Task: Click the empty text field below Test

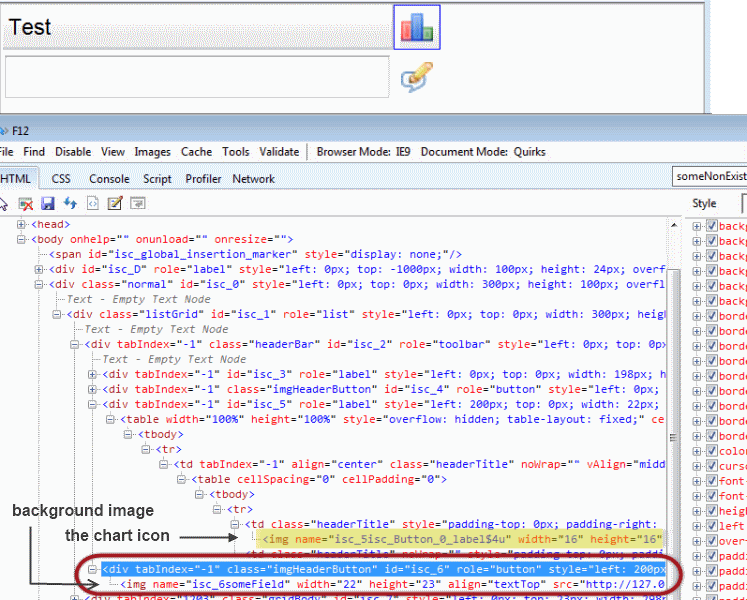Action: pos(196,77)
